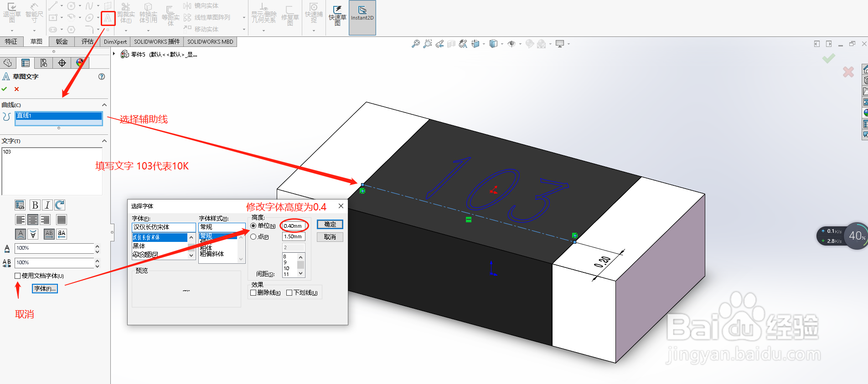The image size is (868, 384).
Task: Click the Link to Property icon
Action: pos(20,205)
